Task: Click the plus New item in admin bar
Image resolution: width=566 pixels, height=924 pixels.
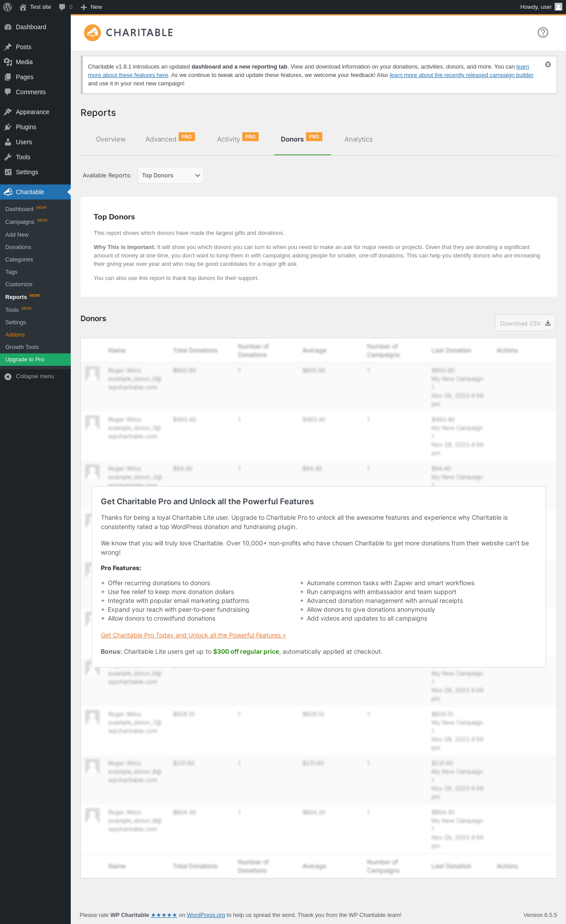Action: [x=92, y=7]
